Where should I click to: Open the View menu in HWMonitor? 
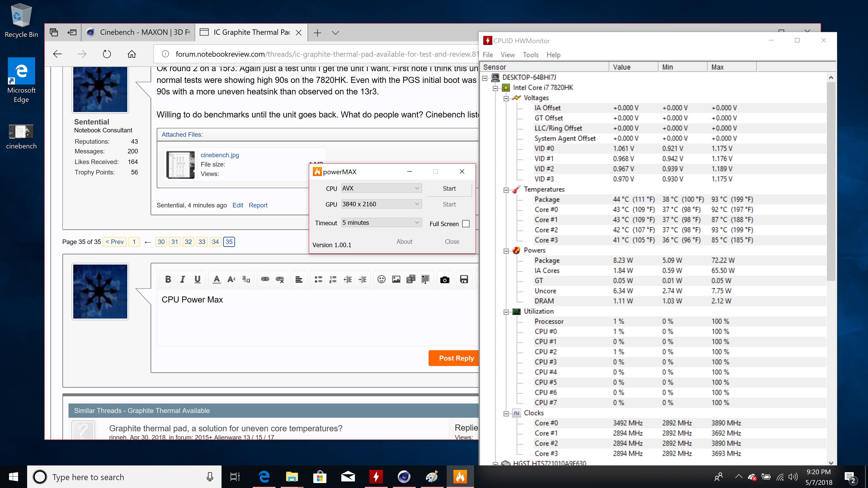pyautogui.click(x=507, y=54)
